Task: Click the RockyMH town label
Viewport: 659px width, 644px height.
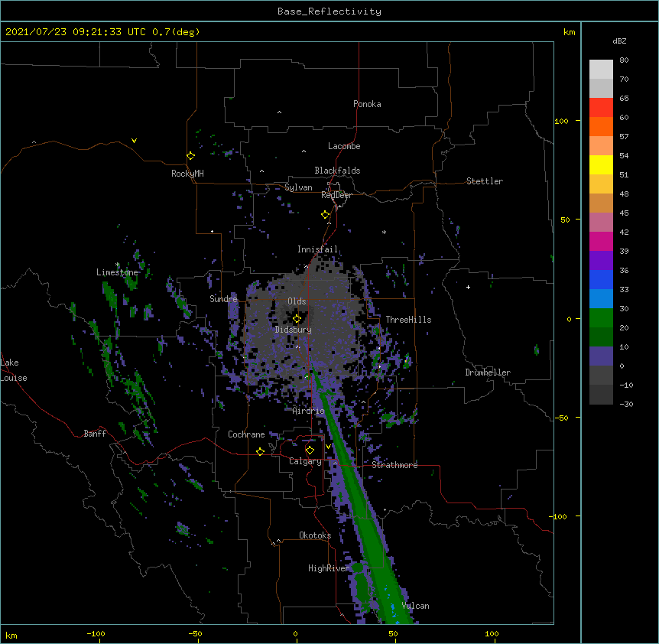Action: 187,174
